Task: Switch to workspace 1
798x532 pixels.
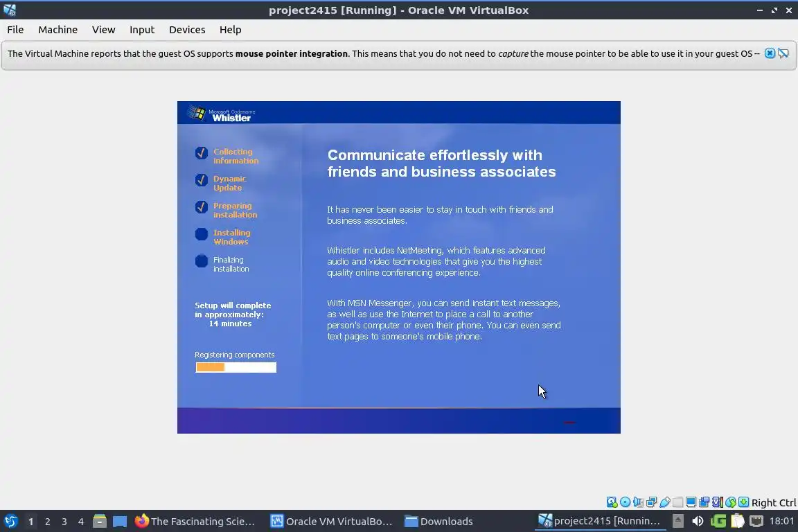Action: click(30, 522)
